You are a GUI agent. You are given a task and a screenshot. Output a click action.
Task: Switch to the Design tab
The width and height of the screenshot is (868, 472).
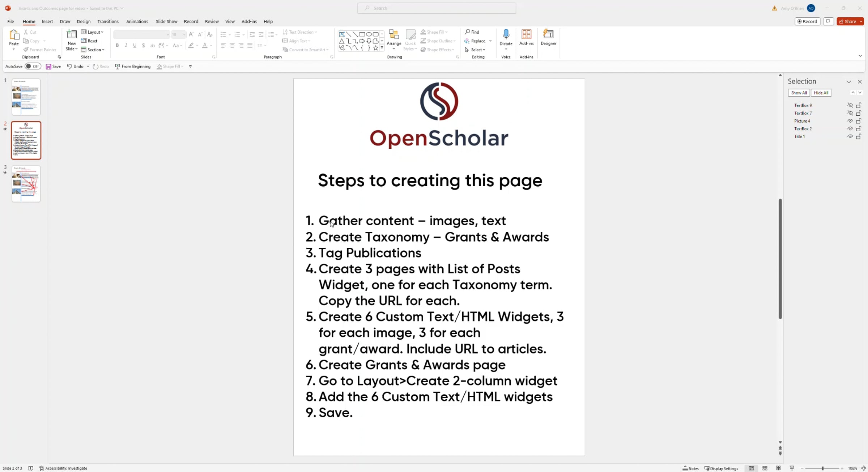(x=84, y=21)
